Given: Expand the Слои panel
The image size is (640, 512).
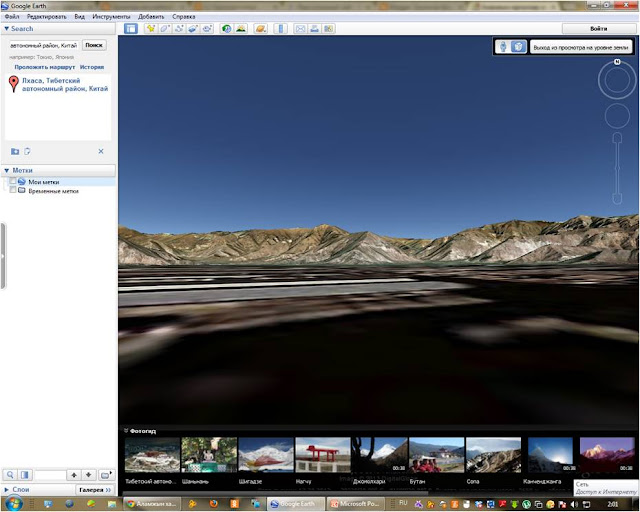Looking at the screenshot, I should (x=7, y=489).
